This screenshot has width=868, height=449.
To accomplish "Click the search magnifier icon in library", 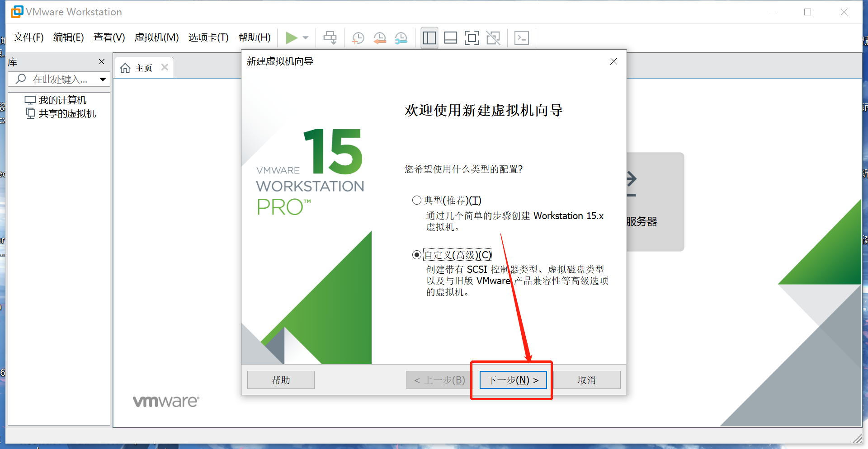I will pyautogui.click(x=21, y=79).
